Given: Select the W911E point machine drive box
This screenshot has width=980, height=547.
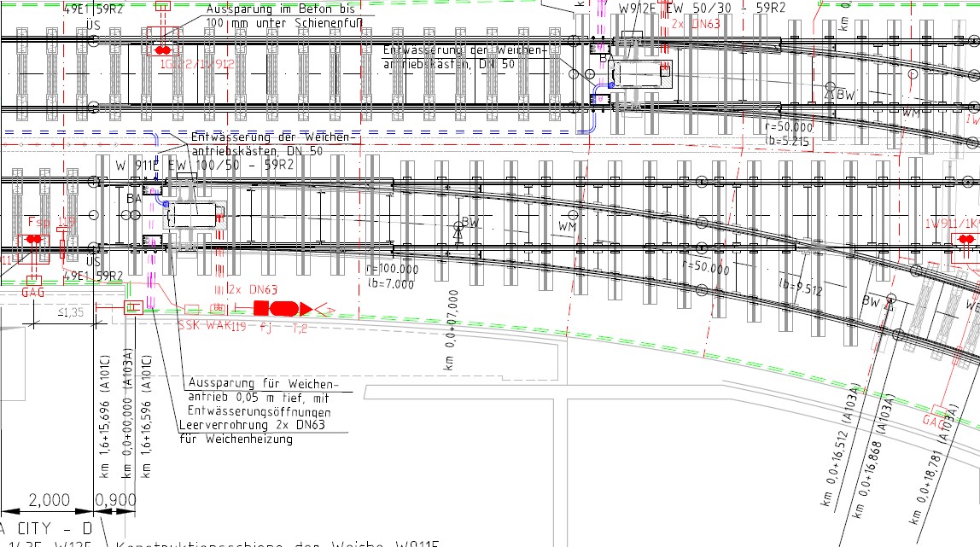Looking at the screenshot, I should [192, 217].
